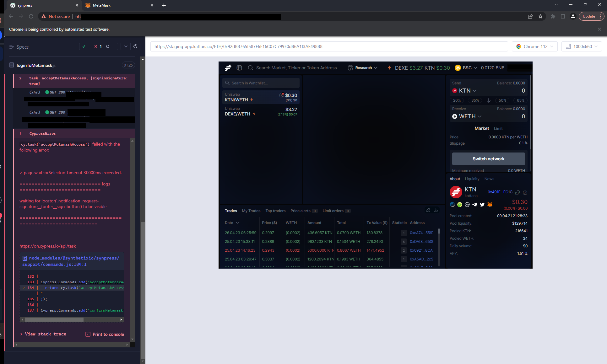Open Chrome extensions puzzle icon
Image resolution: width=607 pixels, height=364 pixels.
click(x=553, y=16)
